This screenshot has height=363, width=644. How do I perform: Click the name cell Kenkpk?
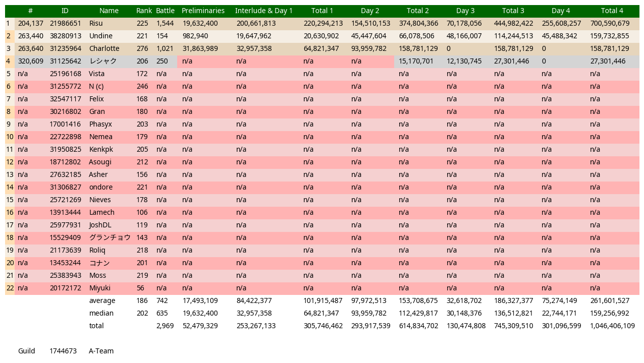(101, 150)
